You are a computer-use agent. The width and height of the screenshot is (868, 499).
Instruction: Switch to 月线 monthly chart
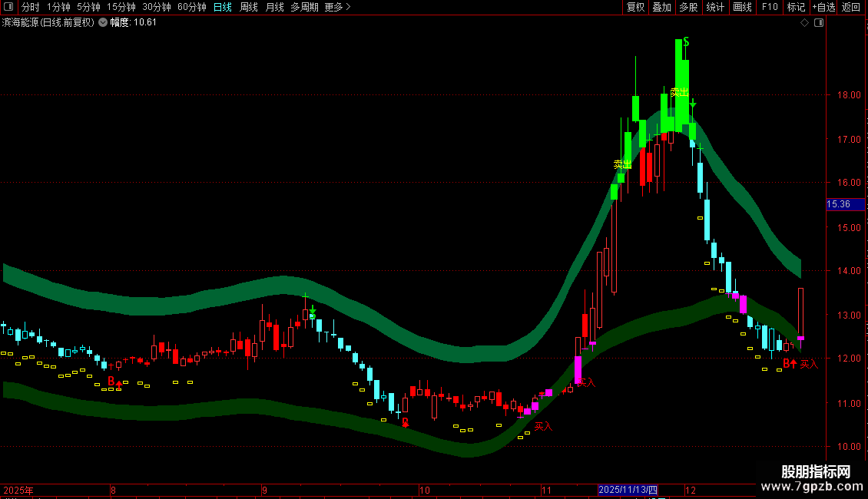(x=274, y=7)
